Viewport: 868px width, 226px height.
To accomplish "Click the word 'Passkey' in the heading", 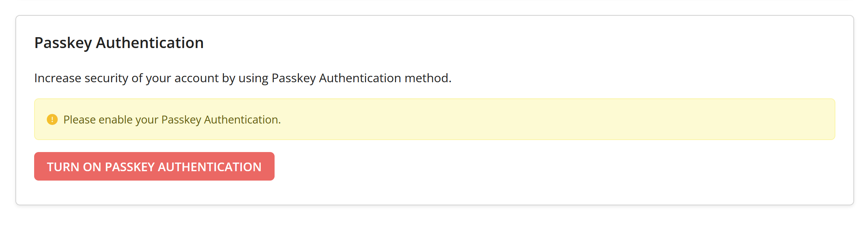I will point(63,44).
